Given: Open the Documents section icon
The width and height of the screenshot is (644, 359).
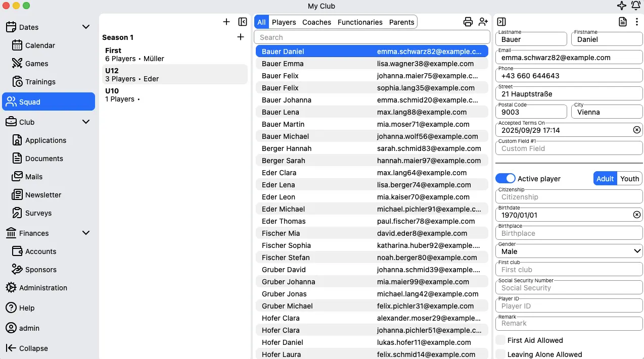Looking at the screenshot, I should point(17,159).
